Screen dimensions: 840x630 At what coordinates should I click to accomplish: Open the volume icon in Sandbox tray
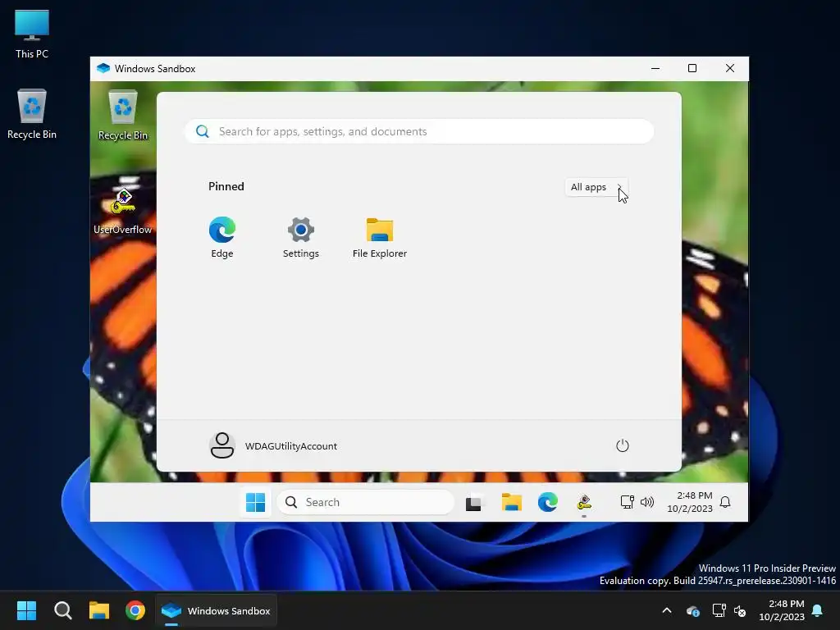click(647, 502)
